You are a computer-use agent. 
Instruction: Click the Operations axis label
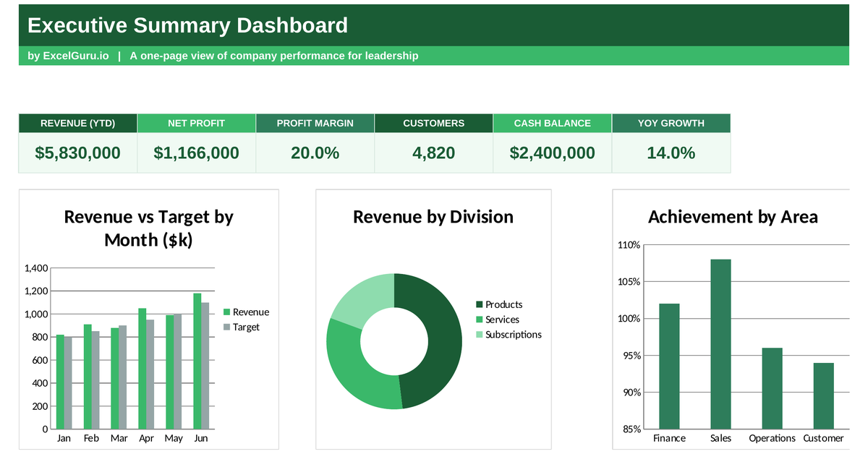point(772,439)
